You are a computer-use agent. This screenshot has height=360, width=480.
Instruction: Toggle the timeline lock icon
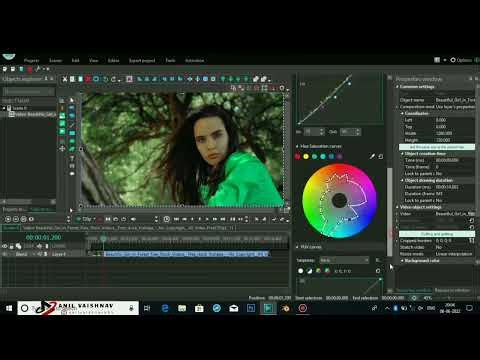point(12,246)
